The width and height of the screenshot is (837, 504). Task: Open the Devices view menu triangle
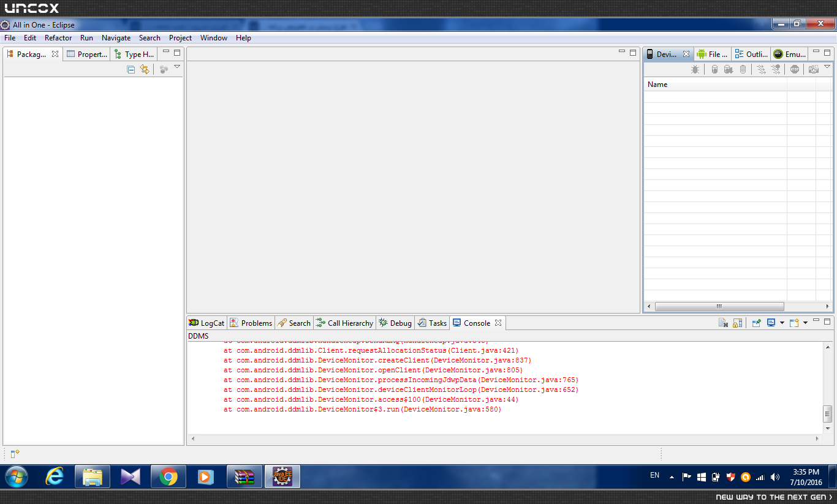827,67
